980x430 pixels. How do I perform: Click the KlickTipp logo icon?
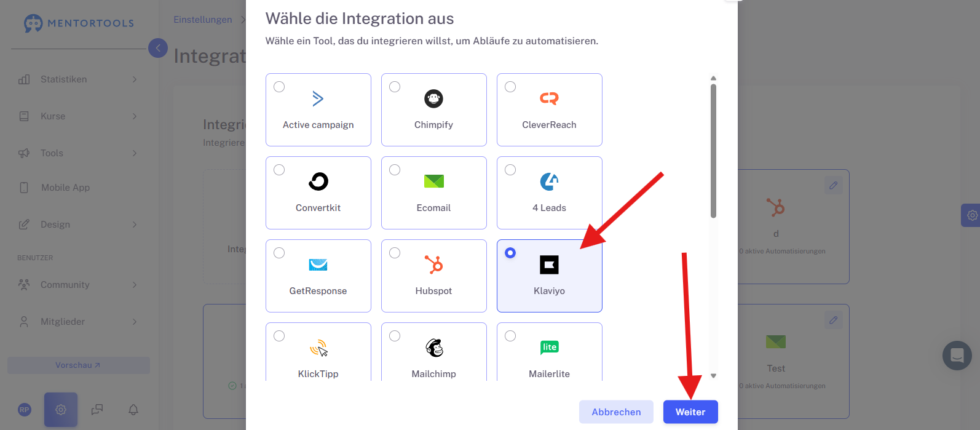318,348
